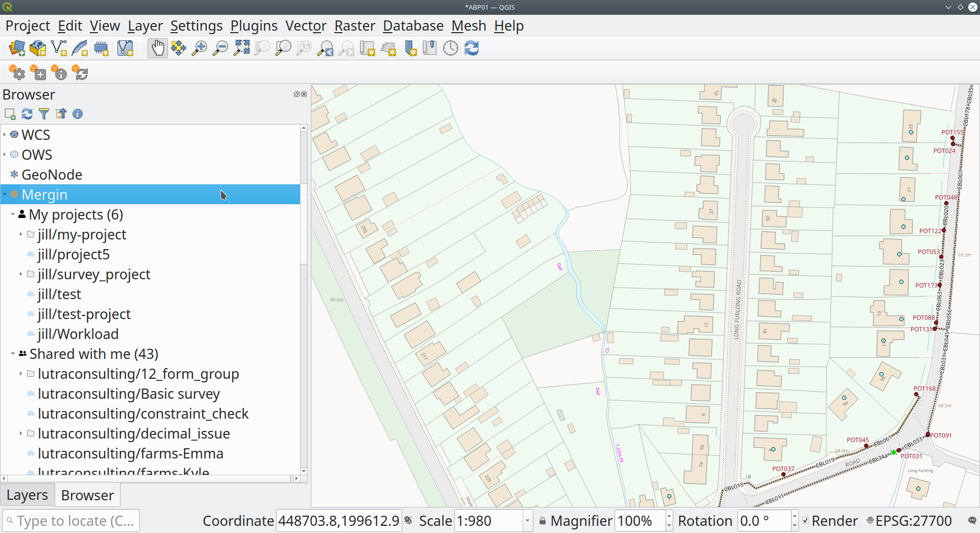
Task: Expand the WCS browser node
Action: [5, 135]
